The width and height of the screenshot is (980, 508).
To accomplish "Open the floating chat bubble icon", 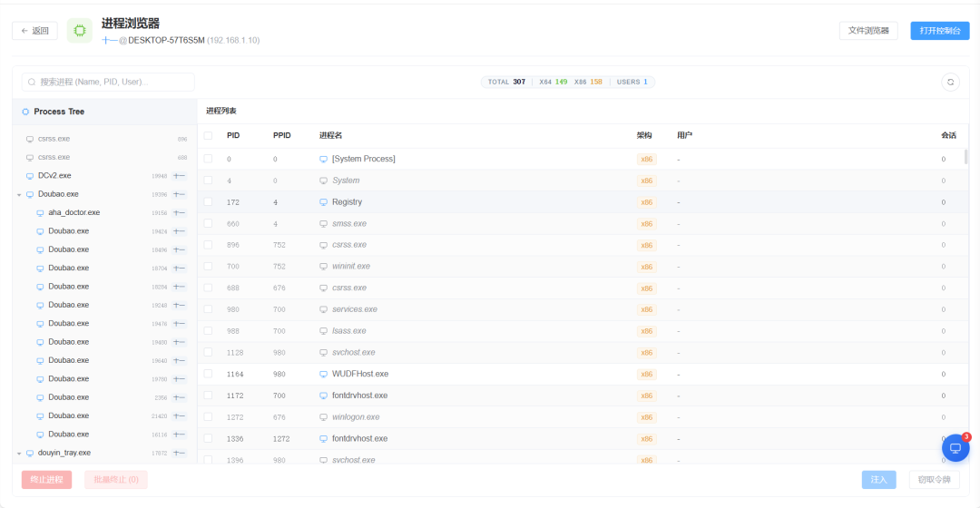I will coord(955,448).
